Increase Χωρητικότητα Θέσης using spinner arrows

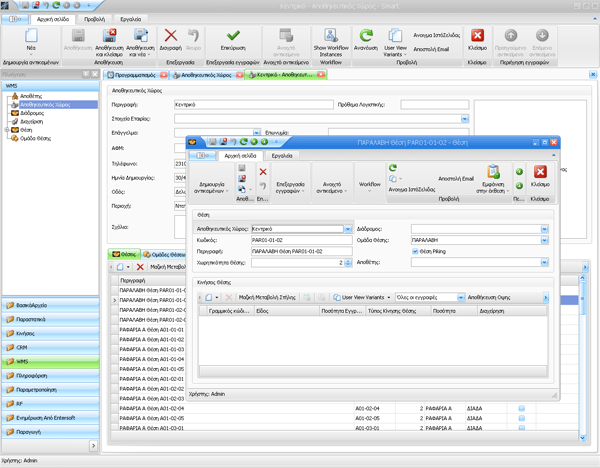348,260
